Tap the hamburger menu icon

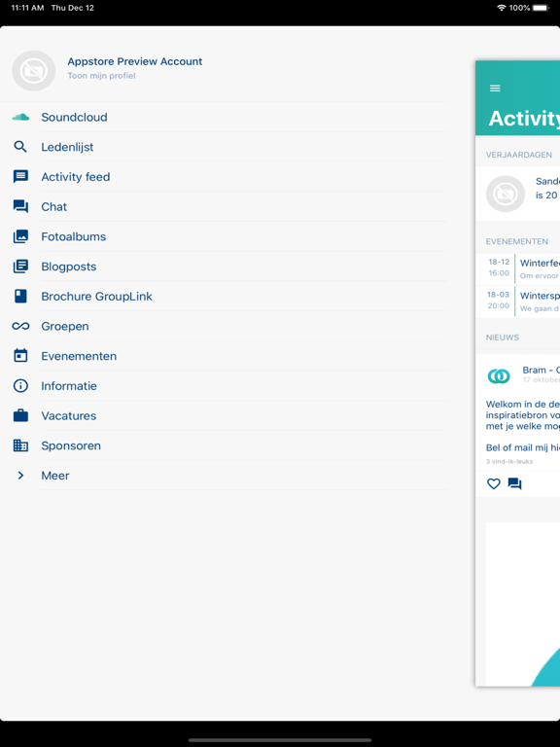pos(495,89)
